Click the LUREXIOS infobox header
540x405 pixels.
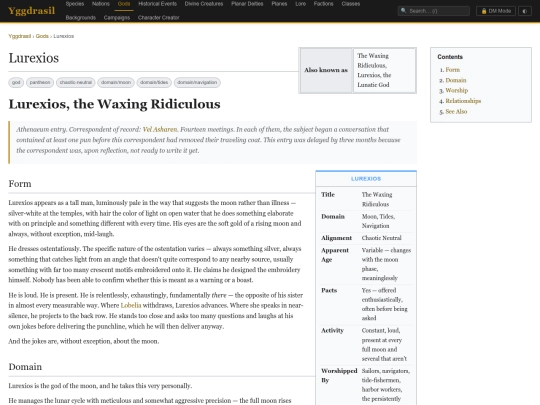click(x=366, y=179)
